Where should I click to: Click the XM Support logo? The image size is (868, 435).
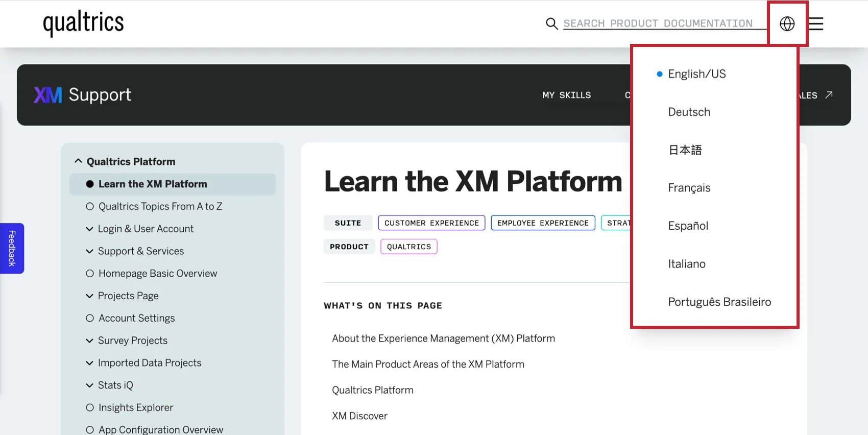click(x=82, y=95)
